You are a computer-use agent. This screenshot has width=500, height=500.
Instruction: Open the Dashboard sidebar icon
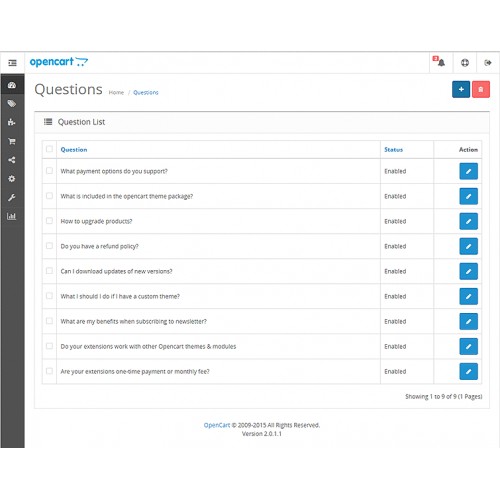12,85
